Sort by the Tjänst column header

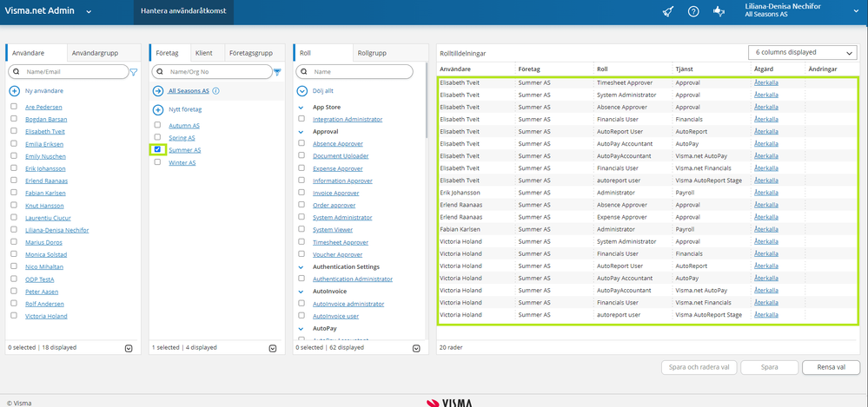(684, 69)
